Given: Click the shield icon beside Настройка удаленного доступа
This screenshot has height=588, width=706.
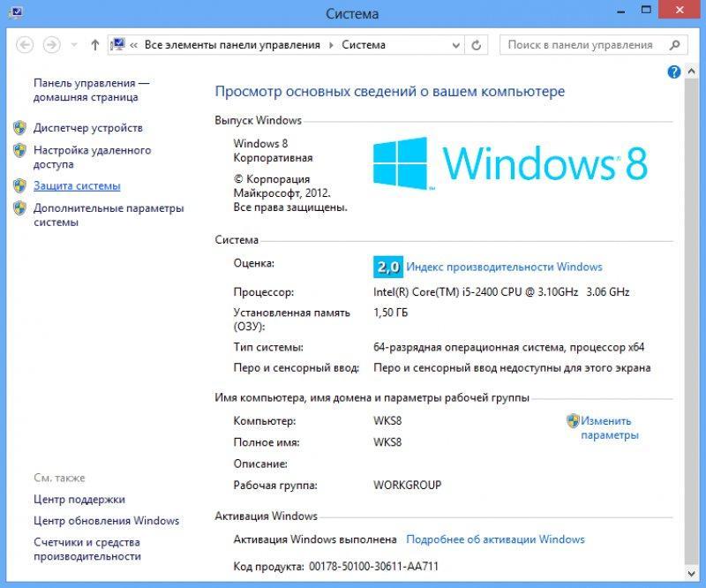Looking at the screenshot, I should (19, 150).
